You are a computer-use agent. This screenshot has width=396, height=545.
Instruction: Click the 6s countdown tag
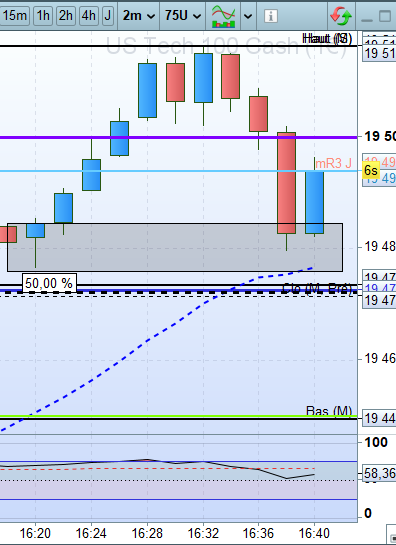(x=371, y=171)
